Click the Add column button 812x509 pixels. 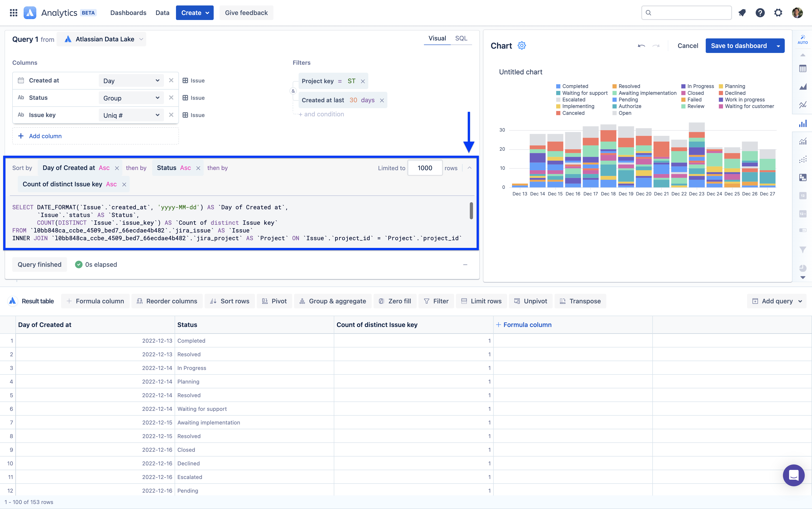pos(45,136)
